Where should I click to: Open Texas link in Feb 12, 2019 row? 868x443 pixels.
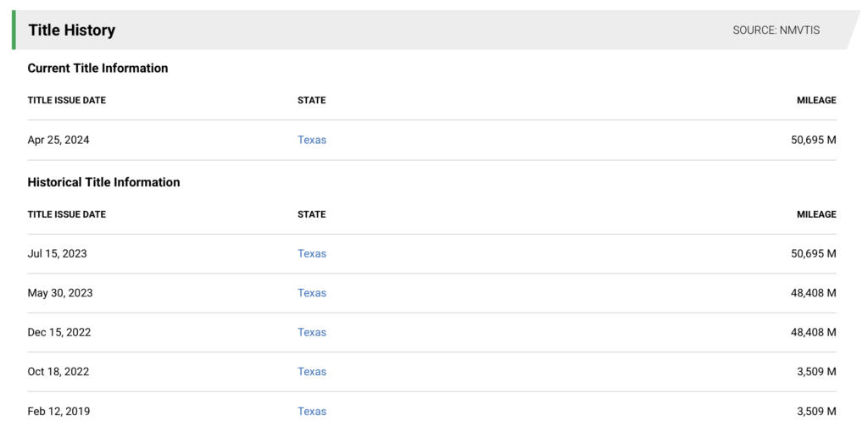point(311,412)
